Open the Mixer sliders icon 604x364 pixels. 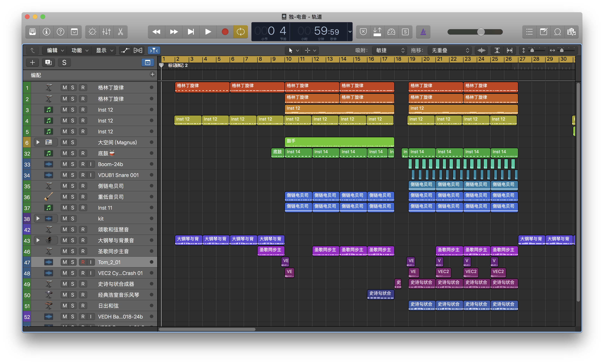[x=106, y=32]
